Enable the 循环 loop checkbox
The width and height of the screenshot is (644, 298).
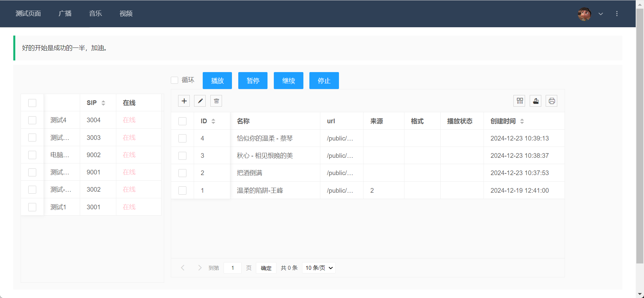point(174,80)
